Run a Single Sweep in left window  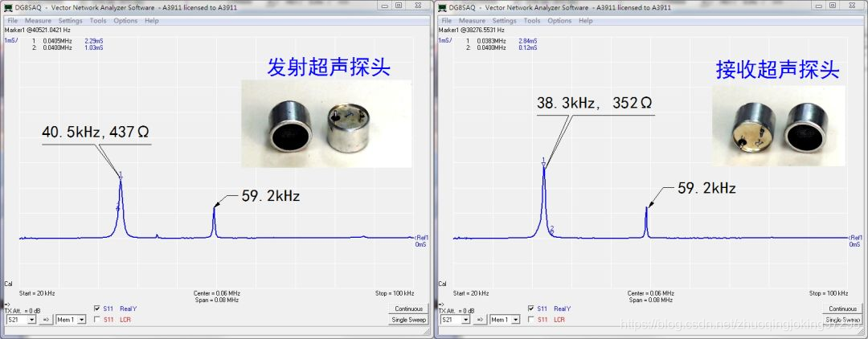tap(408, 321)
